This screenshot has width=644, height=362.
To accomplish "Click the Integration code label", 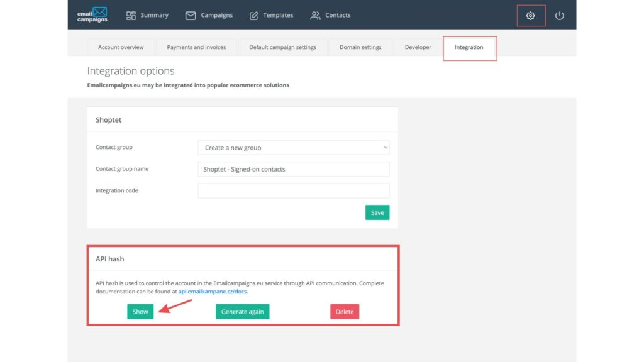I will (x=116, y=190).
